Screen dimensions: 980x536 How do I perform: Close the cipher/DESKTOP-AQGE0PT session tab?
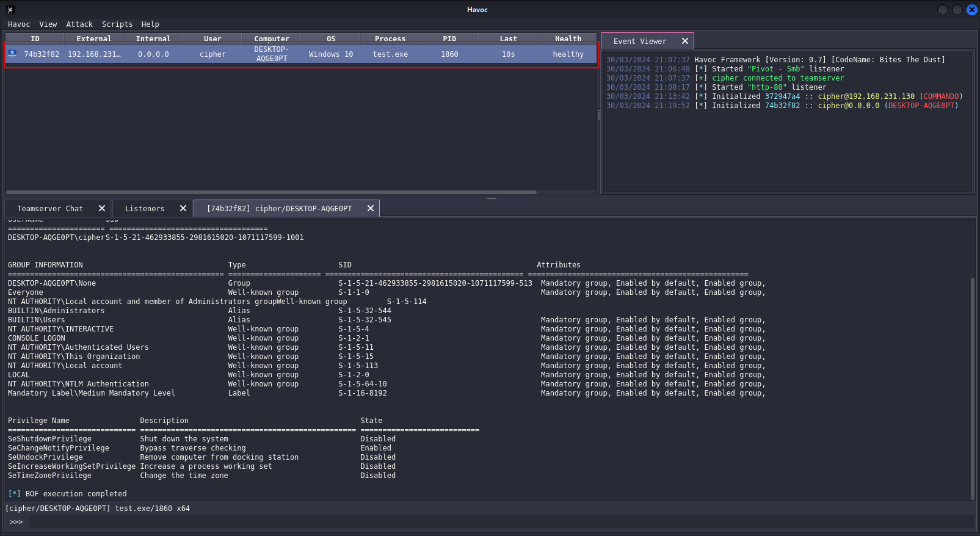371,208
